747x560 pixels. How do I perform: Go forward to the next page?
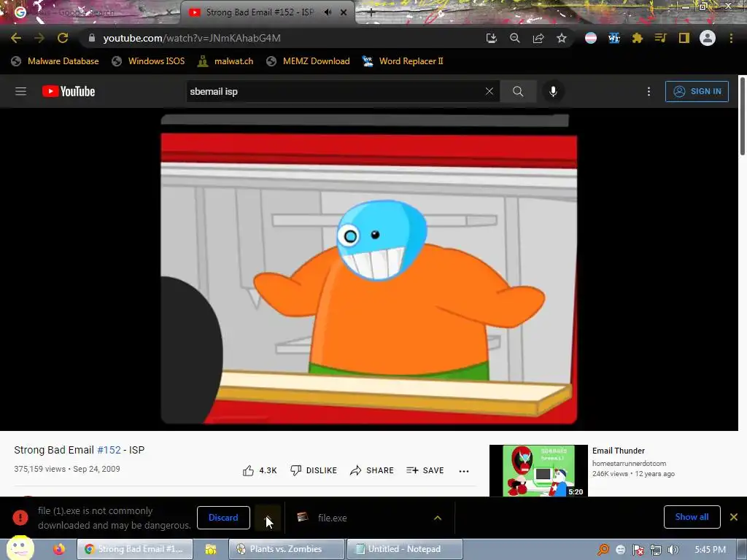click(x=39, y=38)
